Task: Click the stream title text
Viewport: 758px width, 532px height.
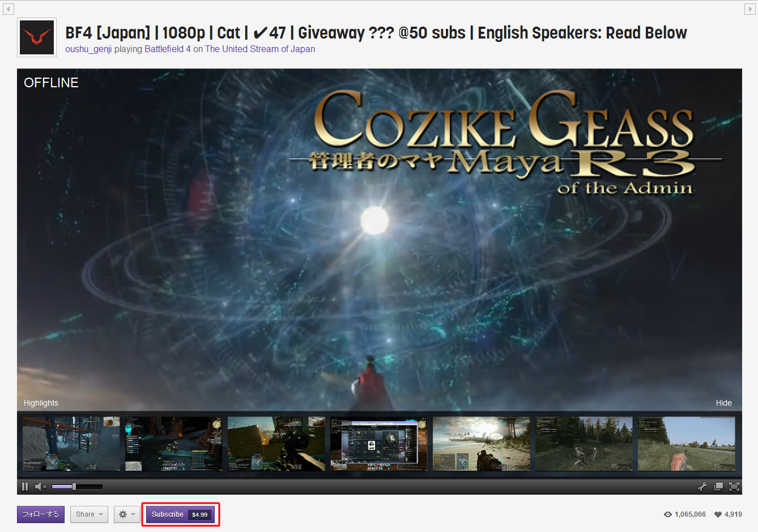Action: (376, 33)
